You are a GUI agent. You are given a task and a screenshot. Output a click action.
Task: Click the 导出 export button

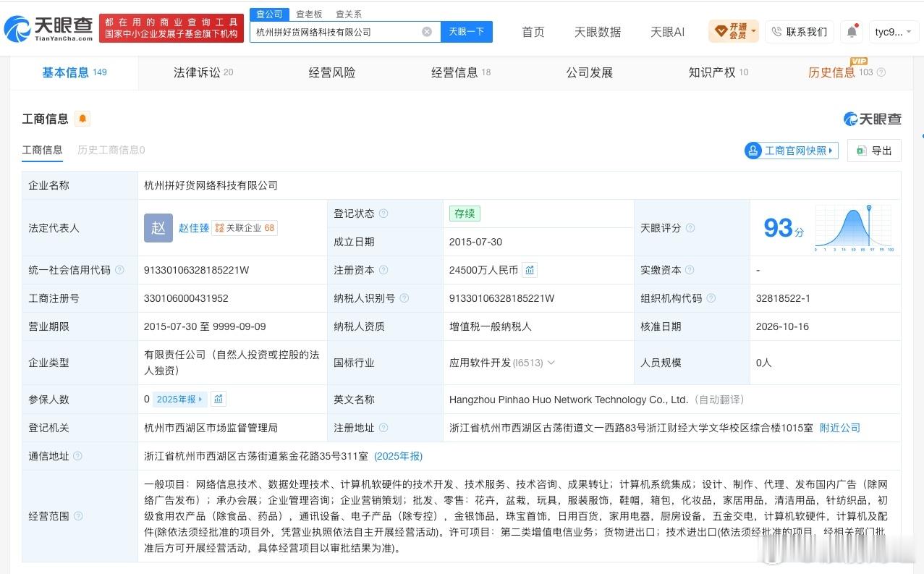coord(874,151)
